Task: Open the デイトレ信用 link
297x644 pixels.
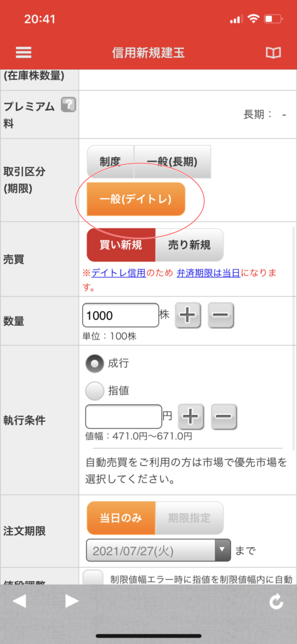Action: tap(119, 273)
